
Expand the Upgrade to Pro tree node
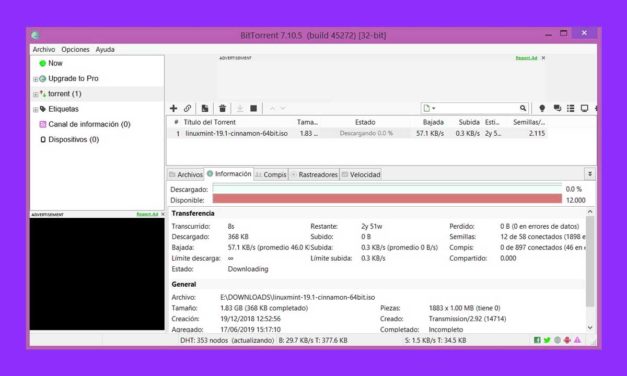(x=35, y=79)
